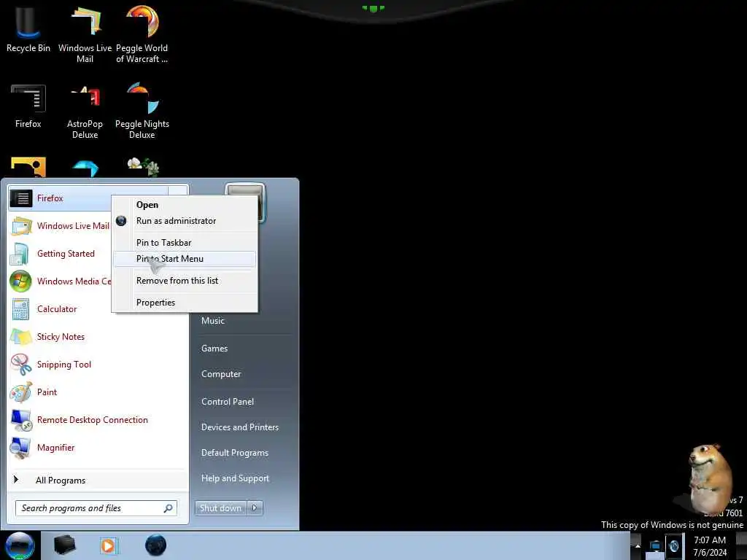Open the dark globe taskbar icon
Screen dimensions: 747x560
155,545
